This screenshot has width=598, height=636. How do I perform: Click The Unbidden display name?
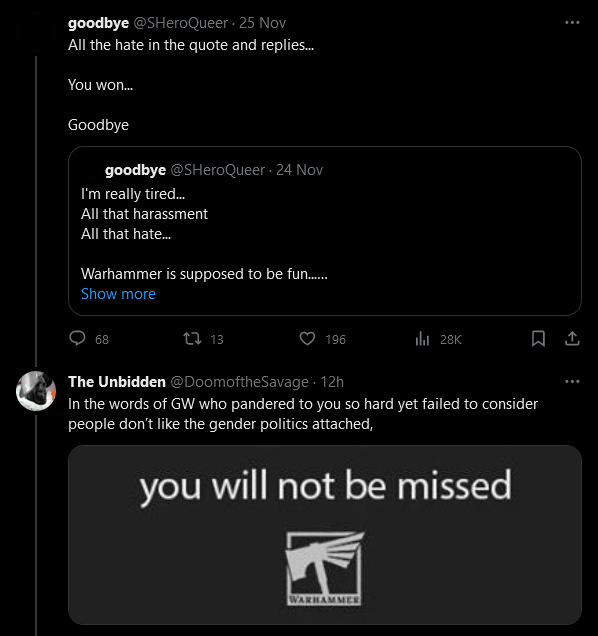(x=117, y=382)
